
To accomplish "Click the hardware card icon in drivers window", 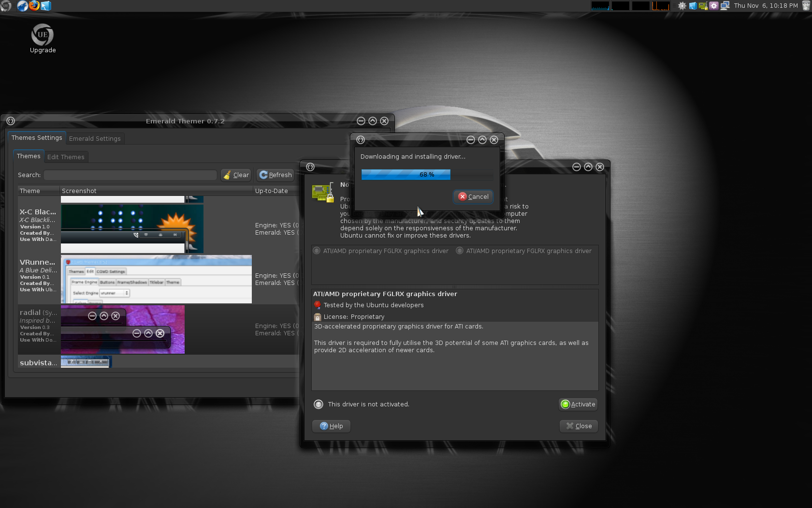I will tap(323, 193).
